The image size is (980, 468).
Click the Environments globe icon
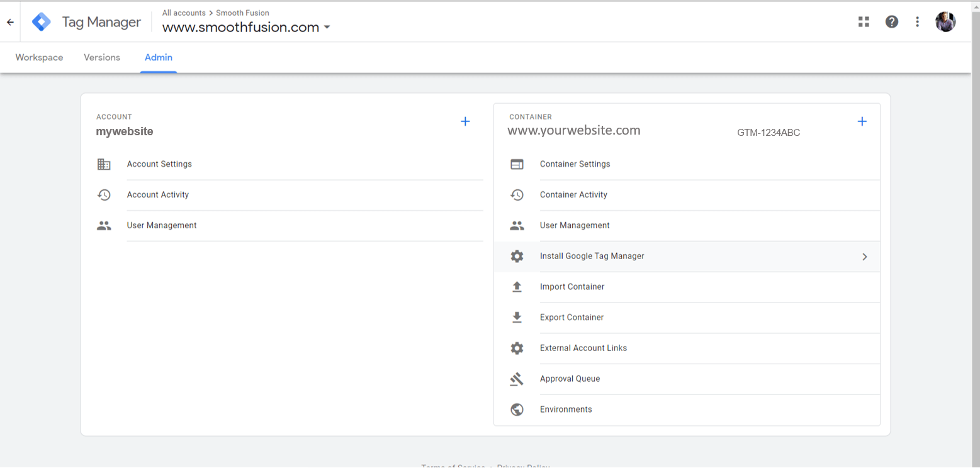pos(517,409)
